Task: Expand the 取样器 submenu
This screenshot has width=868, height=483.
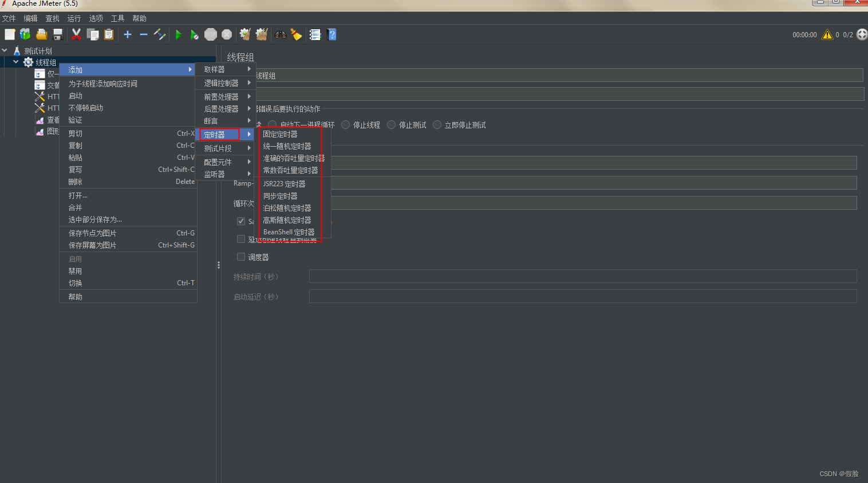Action: pos(226,69)
